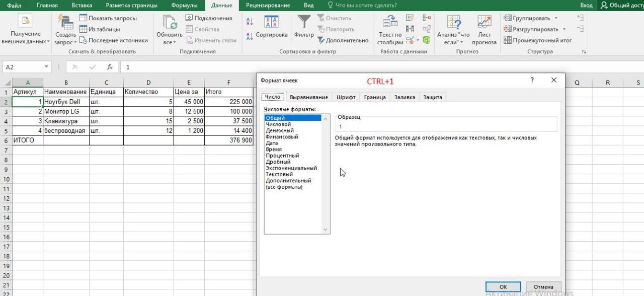This screenshot has width=644, height=296.
Task: Click the Hide Detail icon in Структура group
Action: tap(580, 29)
